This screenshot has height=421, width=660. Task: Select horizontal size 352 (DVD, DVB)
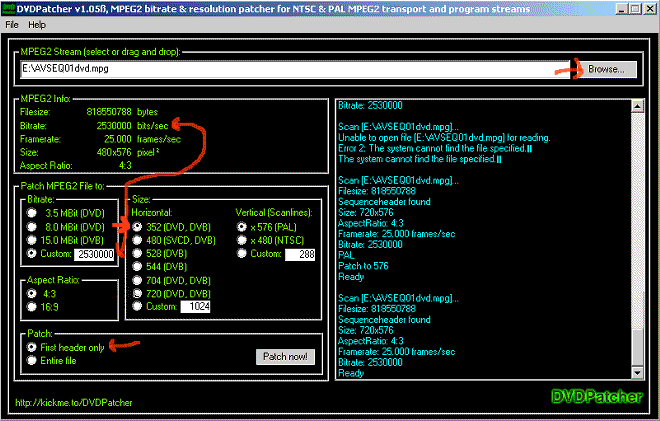(x=137, y=227)
